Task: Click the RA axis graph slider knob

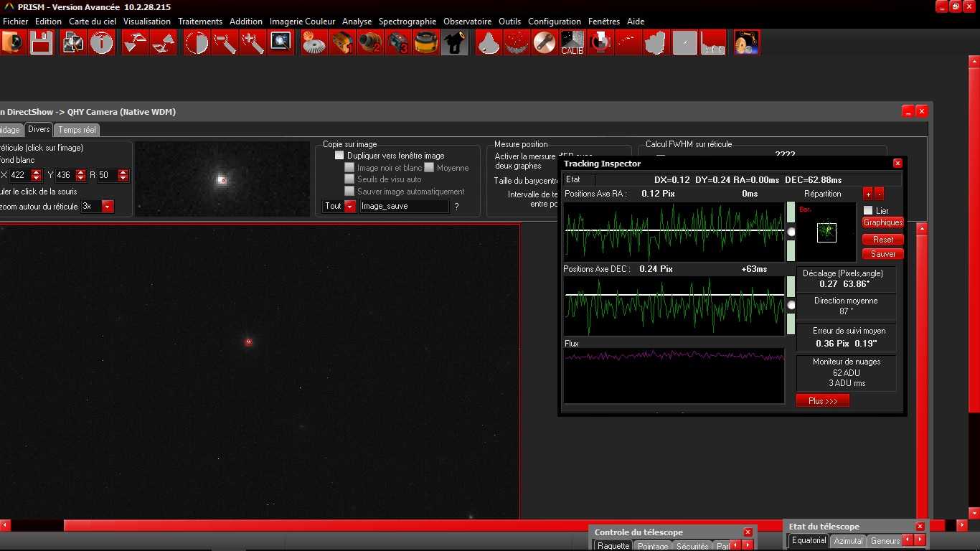Action: pos(791,232)
